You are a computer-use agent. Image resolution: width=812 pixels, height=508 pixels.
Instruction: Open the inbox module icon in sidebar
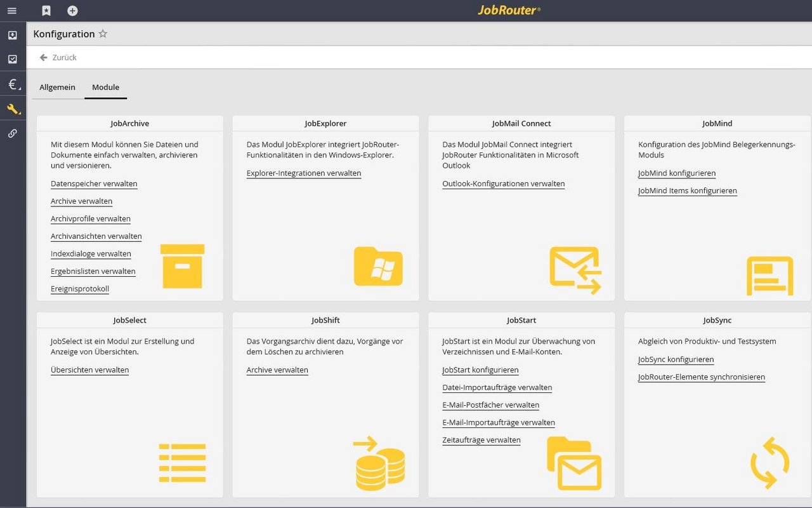(x=12, y=35)
